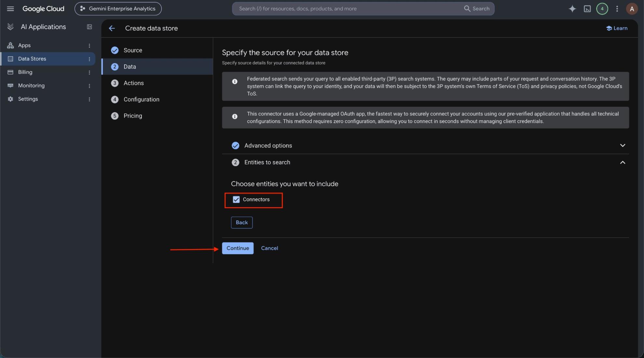Viewport: 644px width, 358px height.
Task: Open notifications badge showing 4
Action: point(602,9)
